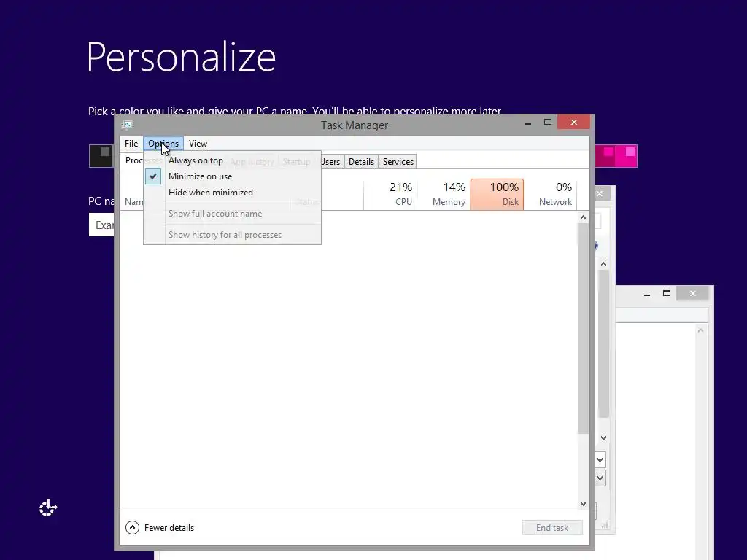The height and width of the screenshot is (560, 747).
Task: Select Hide when minimized option
Action: pos(233,192)
